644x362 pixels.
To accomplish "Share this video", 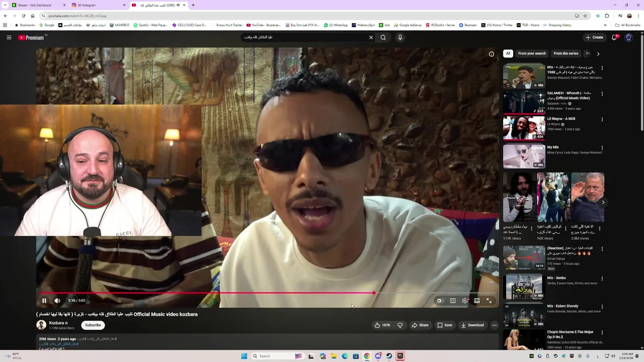I will 420,325.
